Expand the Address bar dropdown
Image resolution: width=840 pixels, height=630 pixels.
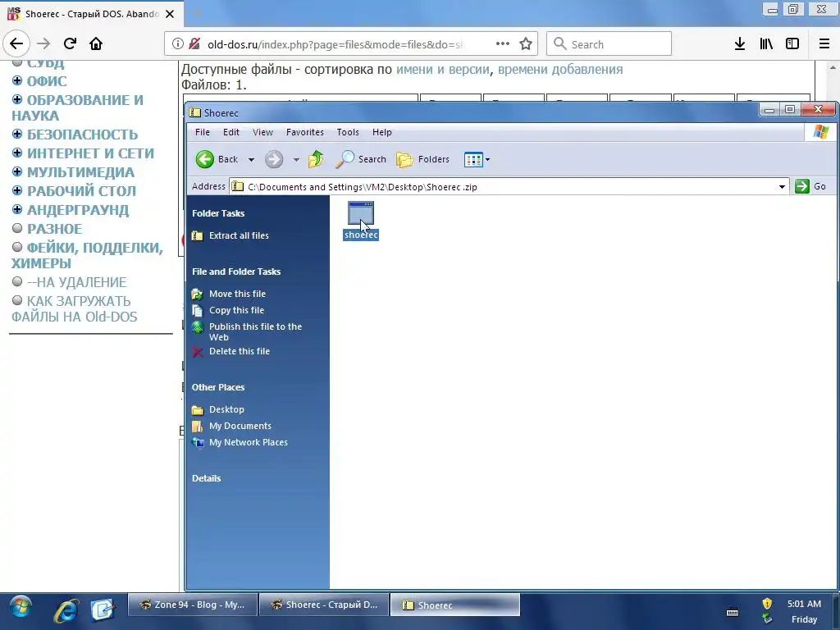point(782,186)
